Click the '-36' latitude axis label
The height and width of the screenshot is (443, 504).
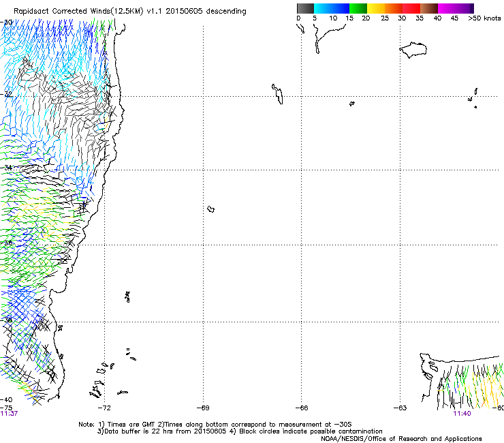tap(6, 243)
